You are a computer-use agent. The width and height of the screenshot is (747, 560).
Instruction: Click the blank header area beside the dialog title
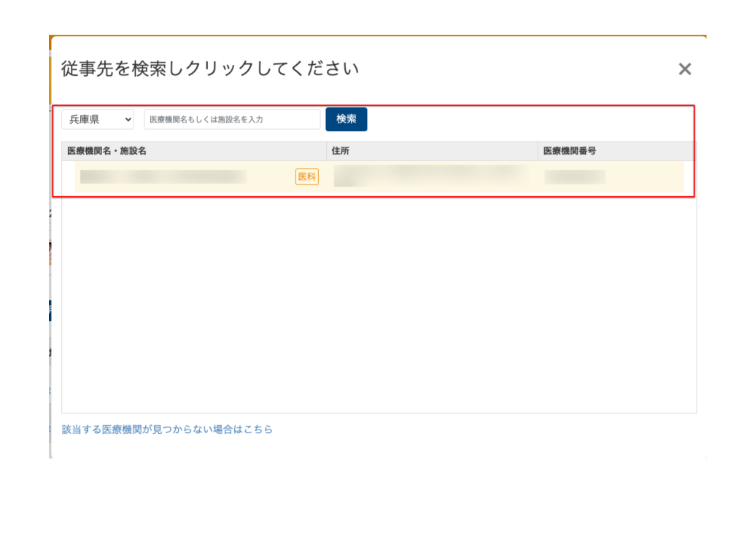pos(511,69)
